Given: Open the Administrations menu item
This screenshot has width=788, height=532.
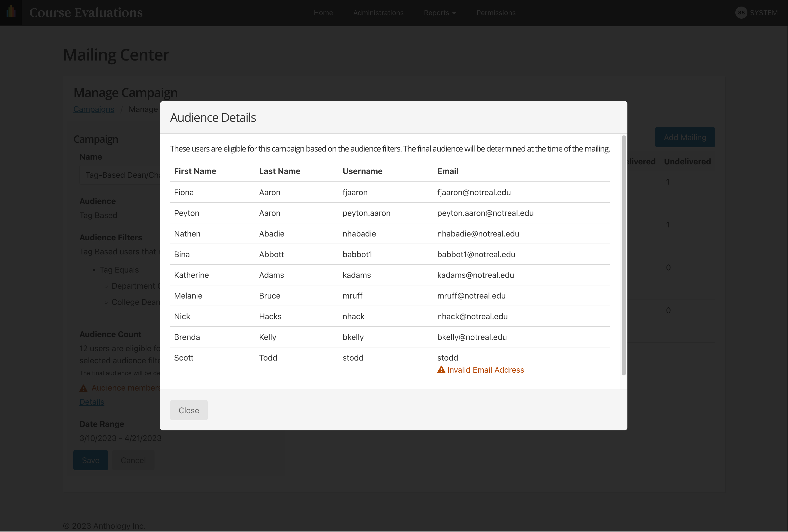Looking at the screenshot, I should click(378, 13).
